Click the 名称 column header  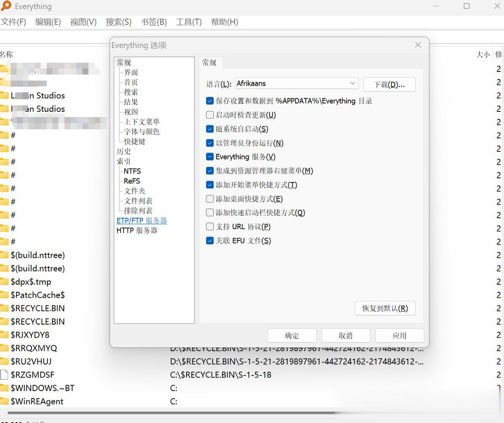6,54
